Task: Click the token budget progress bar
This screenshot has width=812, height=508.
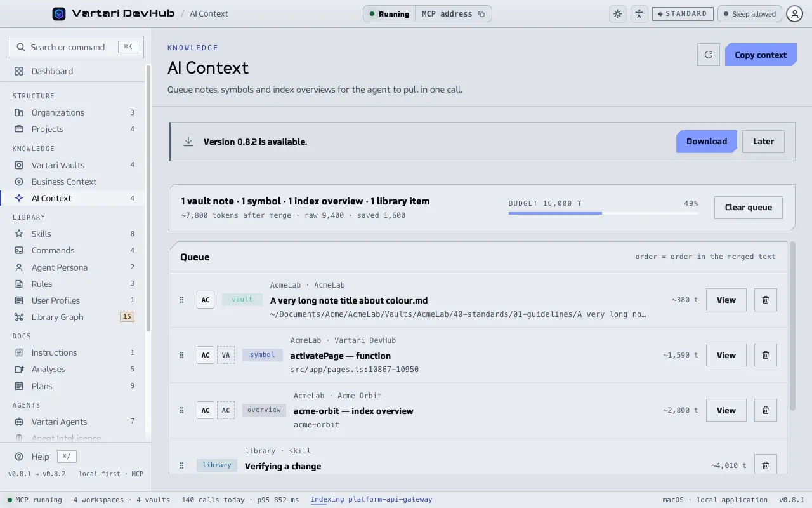Action: click(603, 213)
